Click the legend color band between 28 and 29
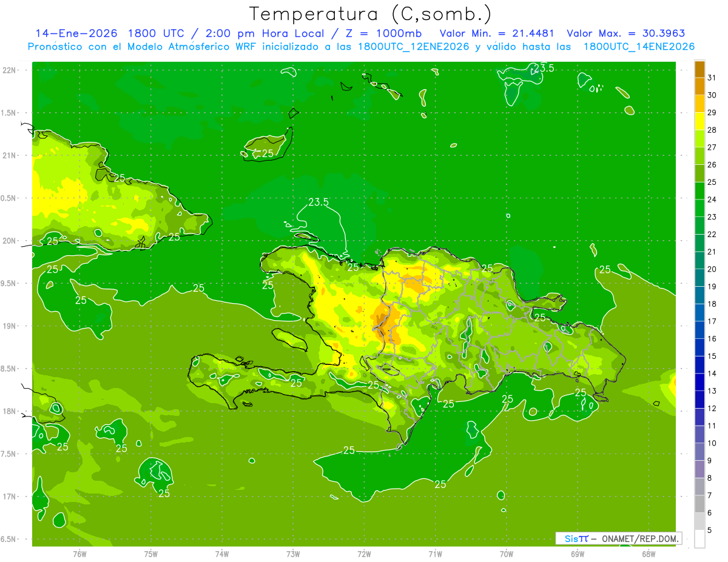 [x=699, y=121]
